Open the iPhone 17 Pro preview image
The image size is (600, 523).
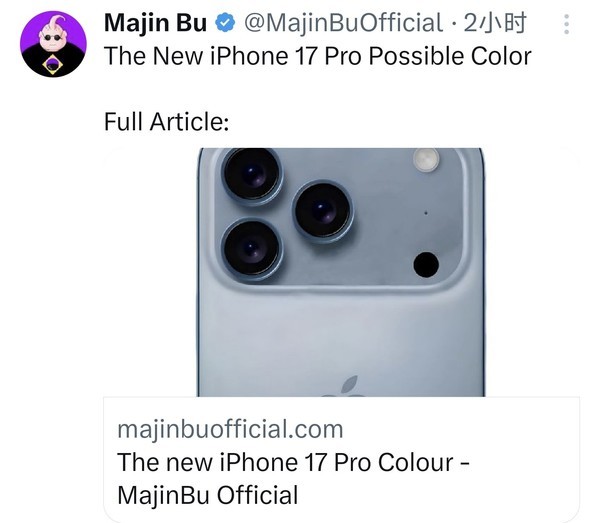pos(341,272)
